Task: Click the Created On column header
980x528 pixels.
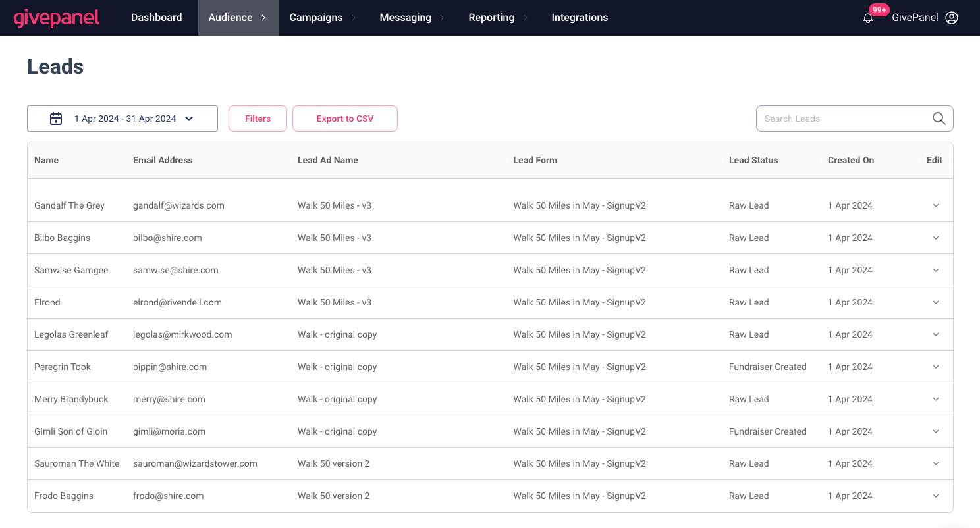Action: coord(851,160)
